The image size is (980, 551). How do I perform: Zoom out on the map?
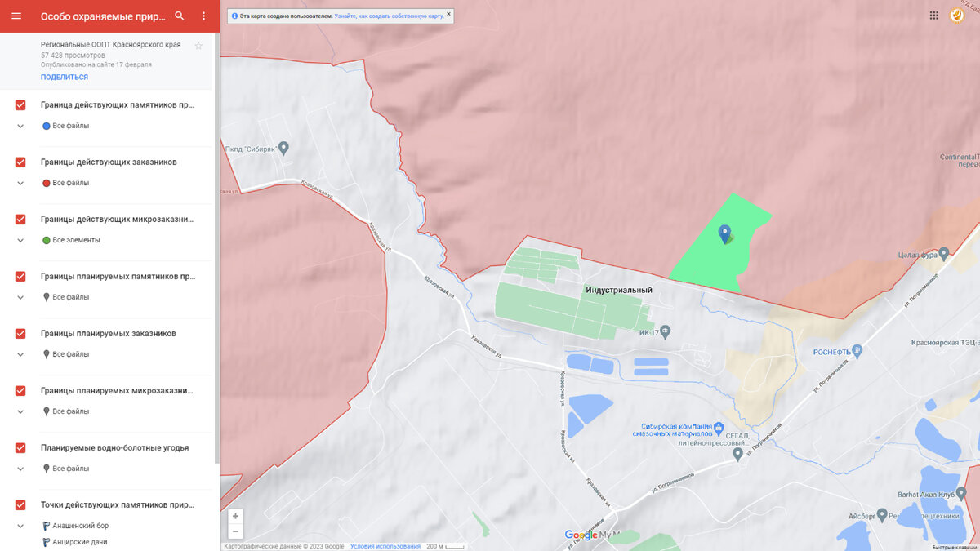(235, 531)
